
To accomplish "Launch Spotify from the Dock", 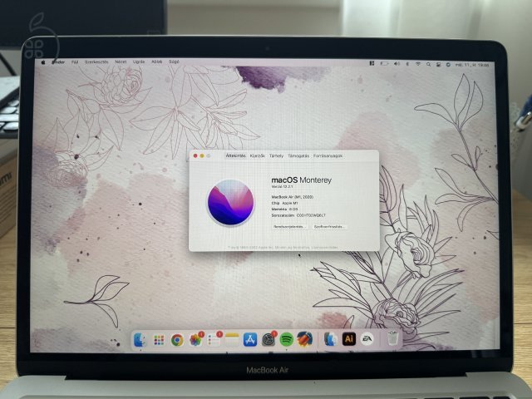I will (286, 339).
